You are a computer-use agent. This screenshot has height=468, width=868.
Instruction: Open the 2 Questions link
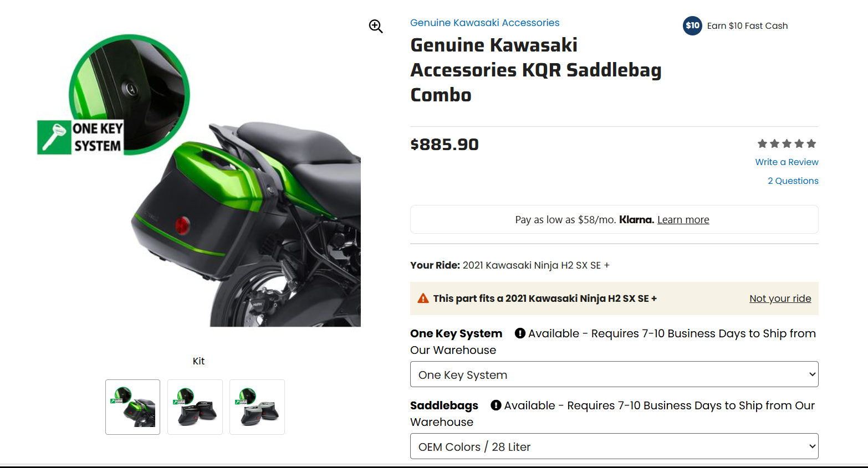click(x=793, y=181)
